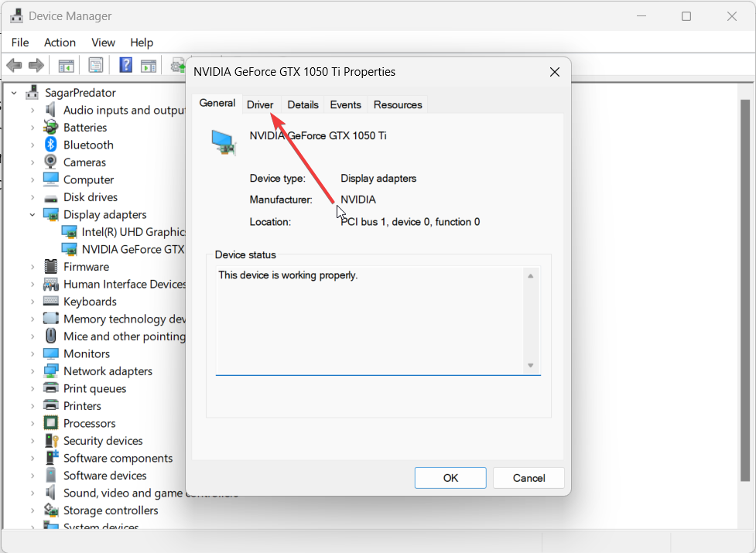Viewport: 756px width, 553px height.
Task: Click the GPU icon in Properties dialog
Action: coord(224,143)
